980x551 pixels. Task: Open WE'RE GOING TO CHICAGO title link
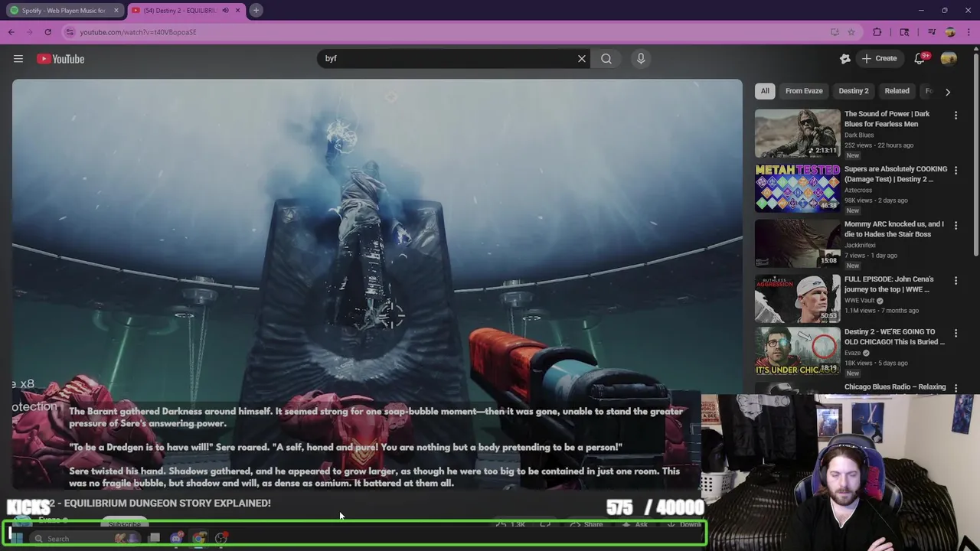(x=894, y=337)
